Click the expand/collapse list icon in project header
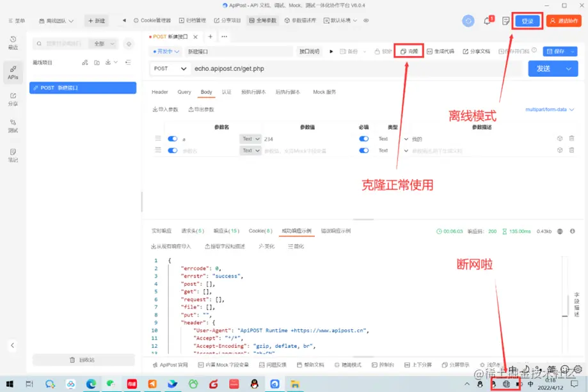 [128, 62]
